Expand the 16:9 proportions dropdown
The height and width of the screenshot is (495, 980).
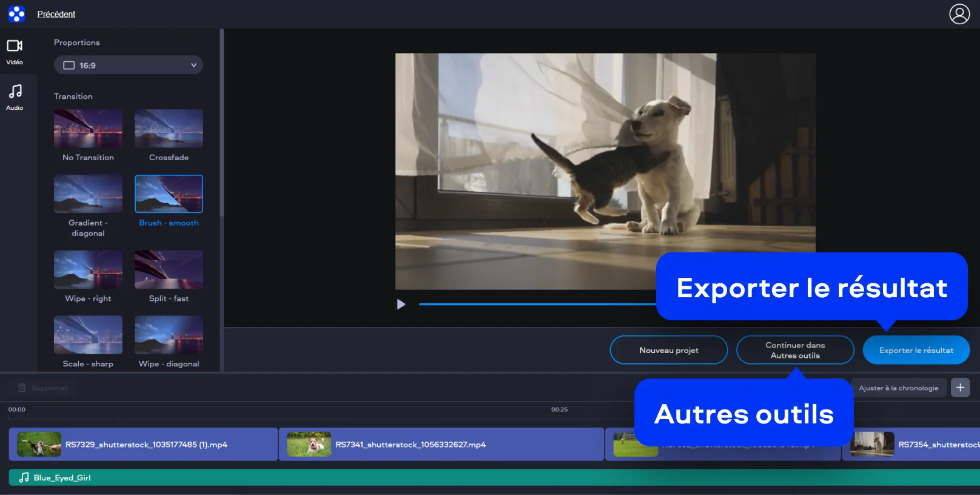129,66
